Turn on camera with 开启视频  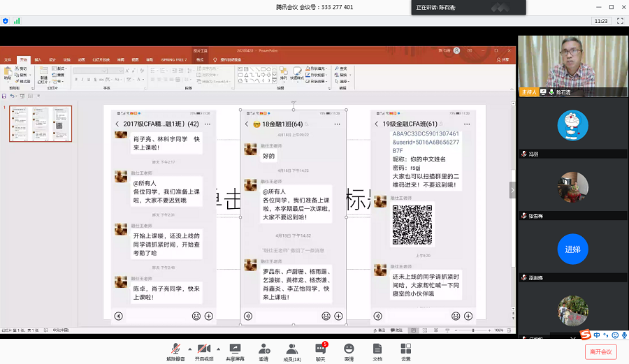[x=204, y=349]
